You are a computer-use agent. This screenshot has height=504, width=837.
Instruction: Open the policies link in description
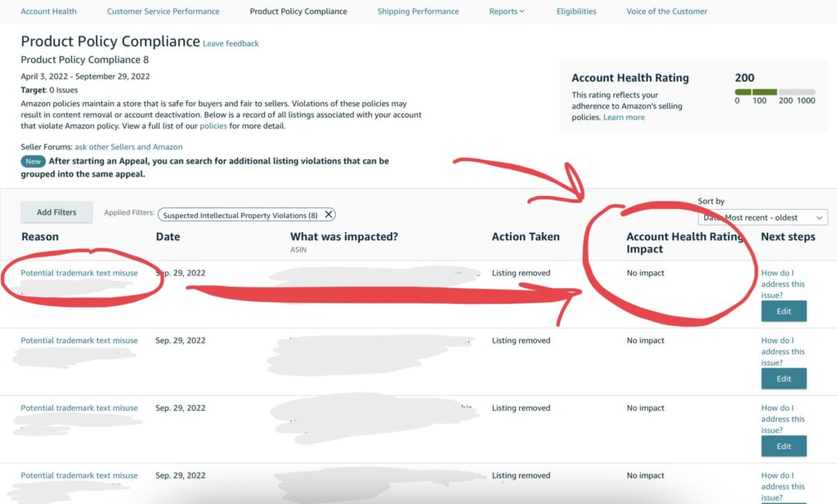tap(213, 126)
